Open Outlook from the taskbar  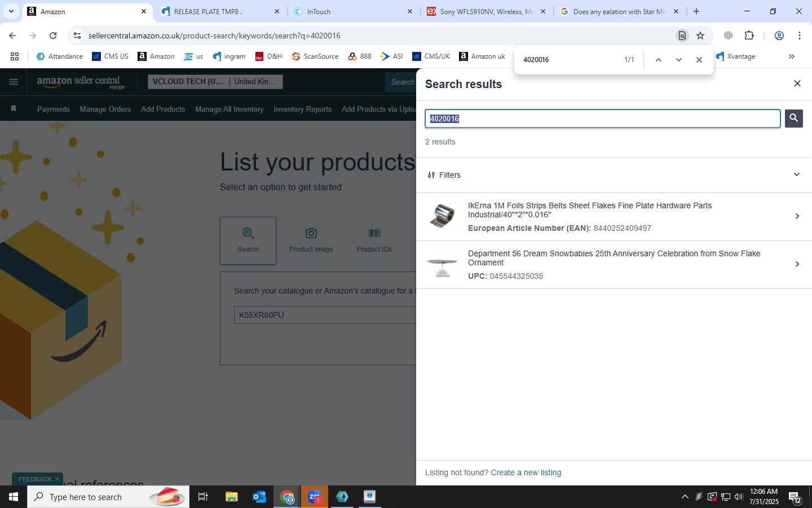click(259, 497)
